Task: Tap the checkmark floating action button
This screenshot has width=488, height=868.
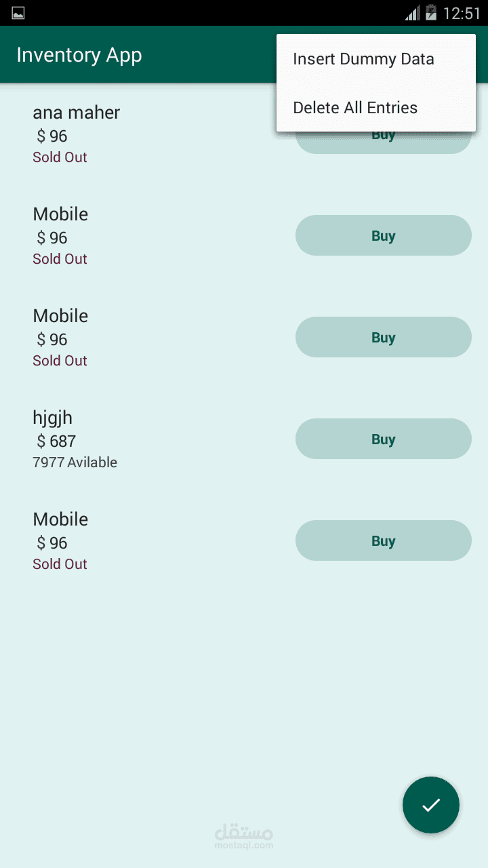Action: click(431, 805)
